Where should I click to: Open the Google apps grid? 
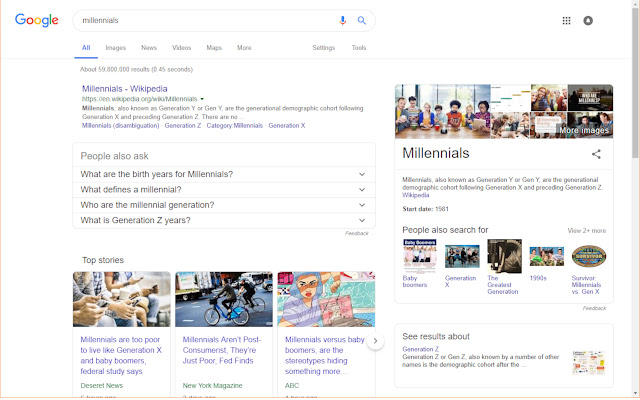pos(566,20)
